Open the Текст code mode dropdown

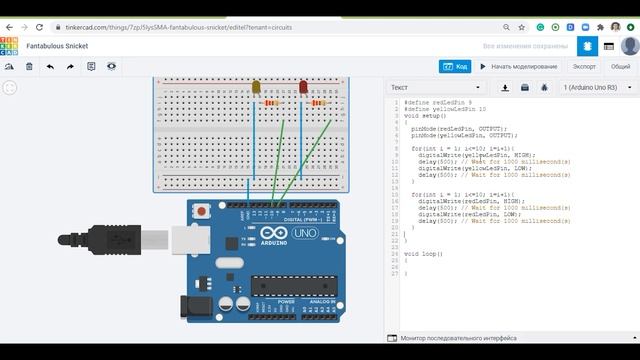[436, 87]
